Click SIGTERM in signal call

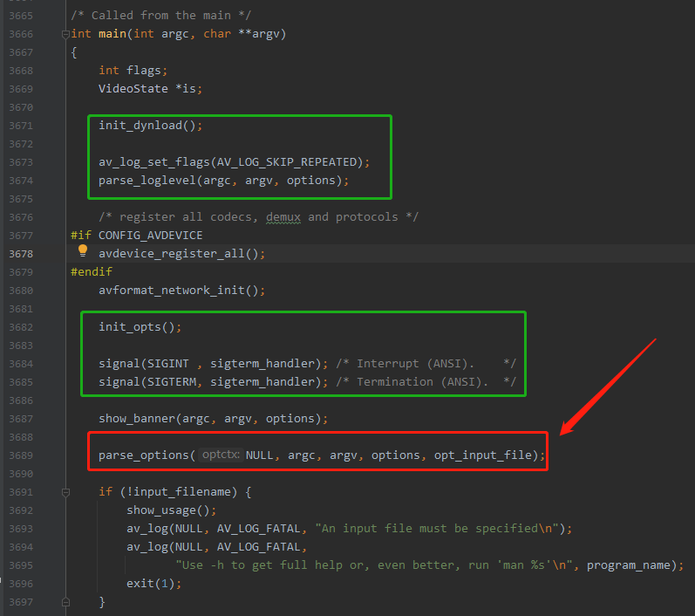pos(172,382)
